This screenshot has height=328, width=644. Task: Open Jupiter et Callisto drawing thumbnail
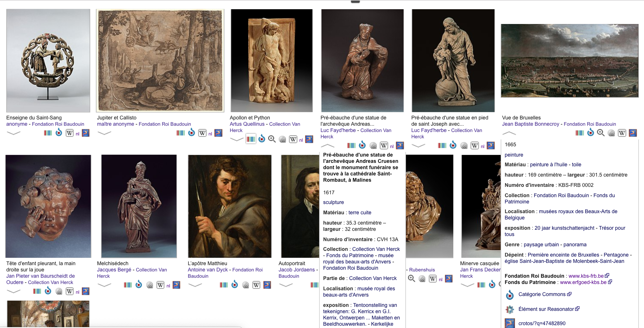pyautogui.click(x=160, y=61)
